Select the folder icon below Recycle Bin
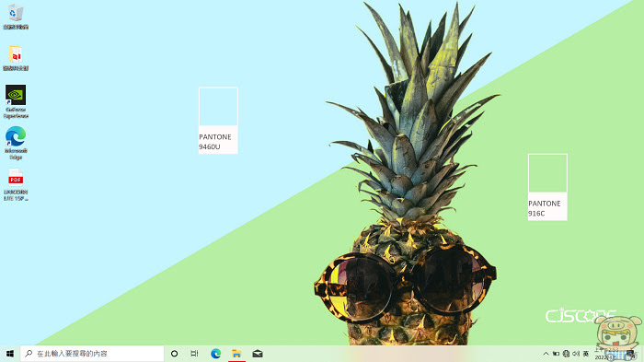644x362 pixels. 16,58
